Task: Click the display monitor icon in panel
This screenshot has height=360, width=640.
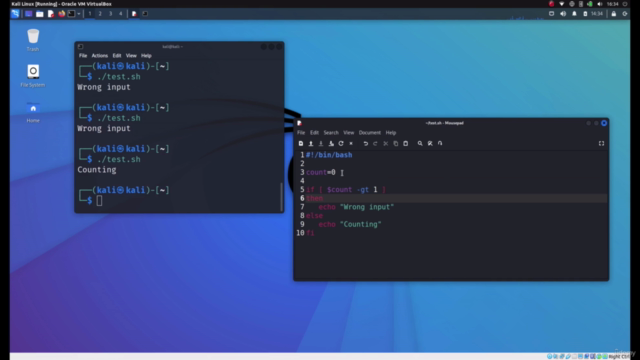Action: pos(551,13)
